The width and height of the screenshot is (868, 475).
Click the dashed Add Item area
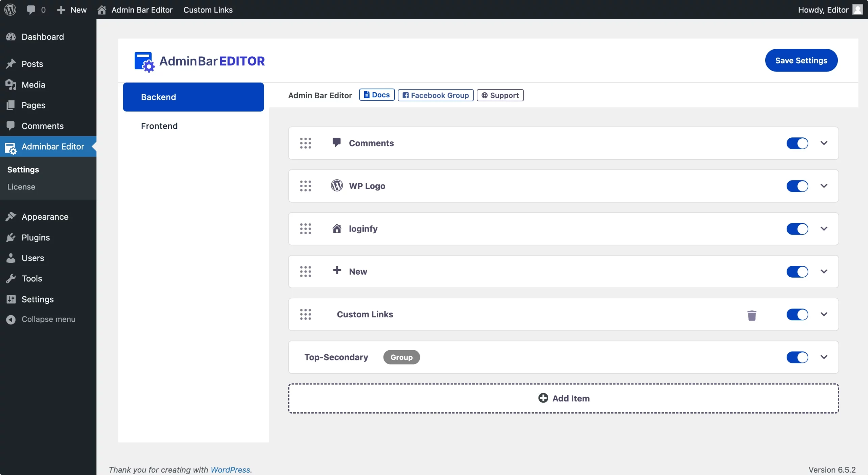(x=563, y=398)
